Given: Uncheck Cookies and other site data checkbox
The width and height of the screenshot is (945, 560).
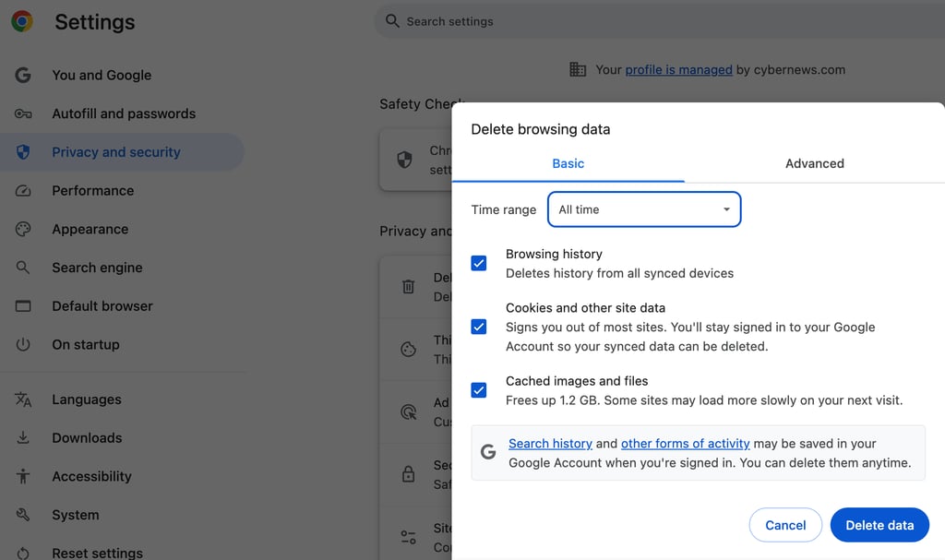Looking at the screenshot, I should coord(479,327).
